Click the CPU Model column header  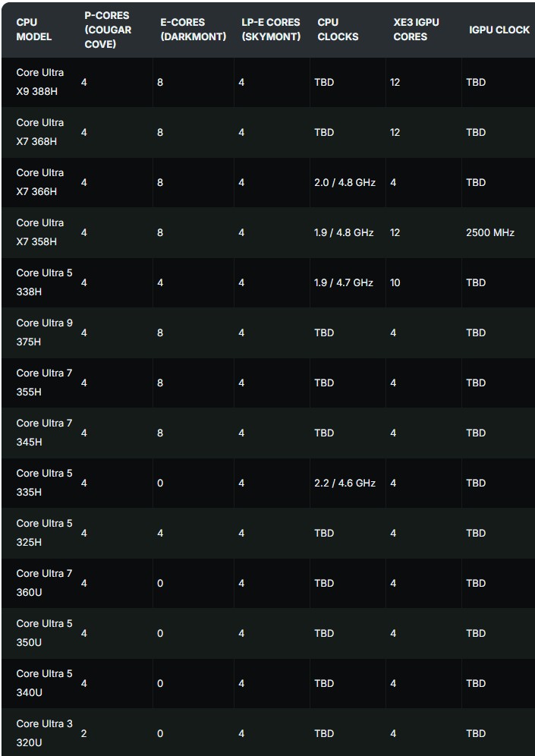pyautogui.click(x=34, y=30)
